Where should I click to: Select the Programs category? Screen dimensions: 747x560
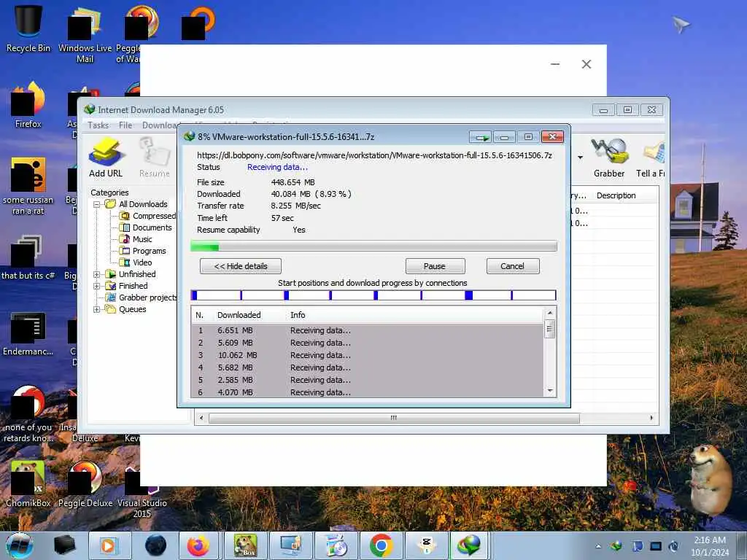tap(143, 251)
